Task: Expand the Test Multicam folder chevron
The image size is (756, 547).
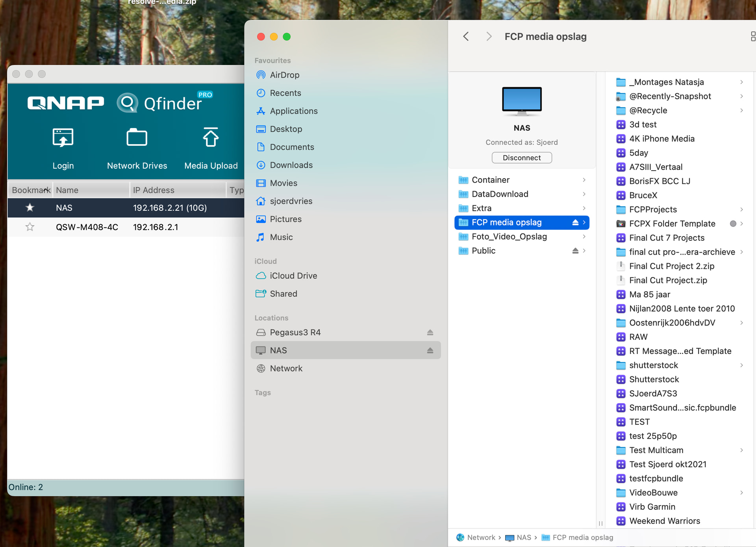Action: click(741, 450)
